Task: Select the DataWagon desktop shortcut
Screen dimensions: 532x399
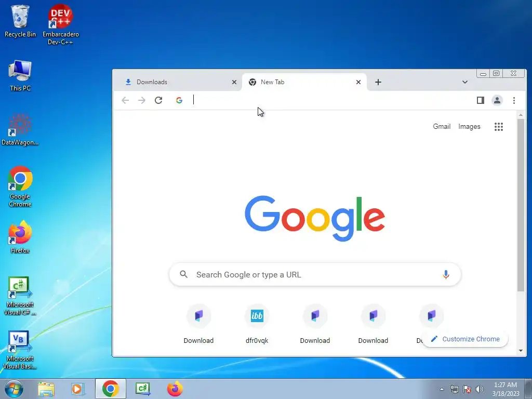Action: coord(20,129)
